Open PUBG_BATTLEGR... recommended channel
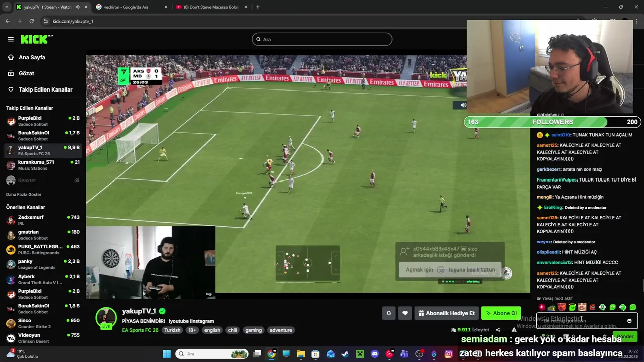644x362 pixels. (x=43, y=250)
